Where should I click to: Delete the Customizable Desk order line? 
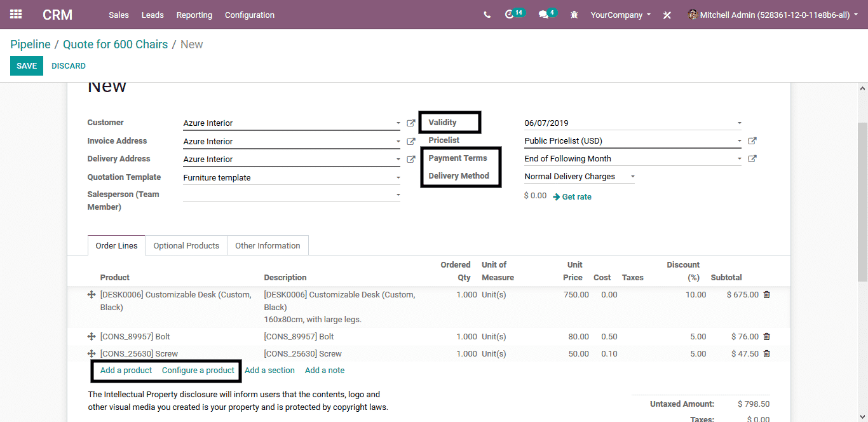766,295
